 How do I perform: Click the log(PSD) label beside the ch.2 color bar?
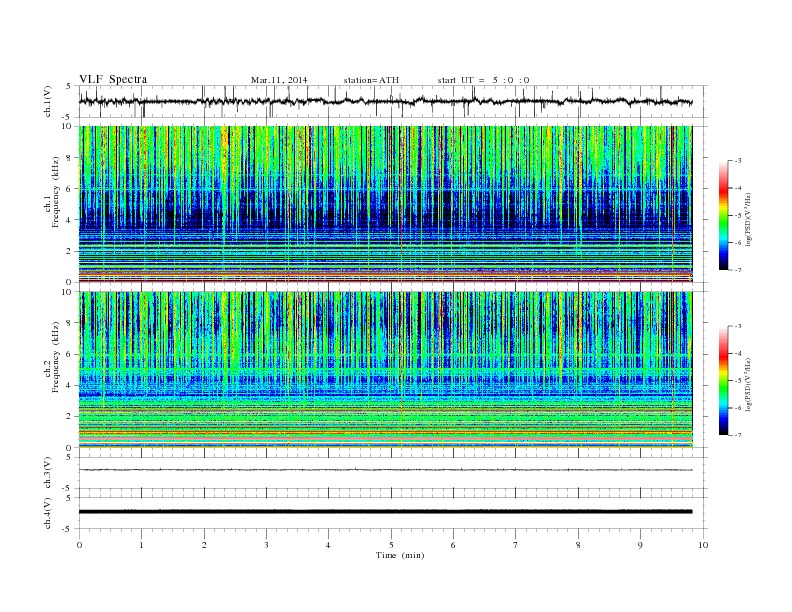coord(749,384)
